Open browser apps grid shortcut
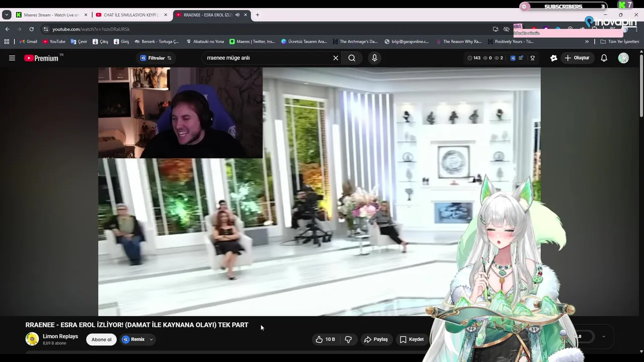This screenshot has width=644, height=362. pyautogui.click(x=7, y=42)
